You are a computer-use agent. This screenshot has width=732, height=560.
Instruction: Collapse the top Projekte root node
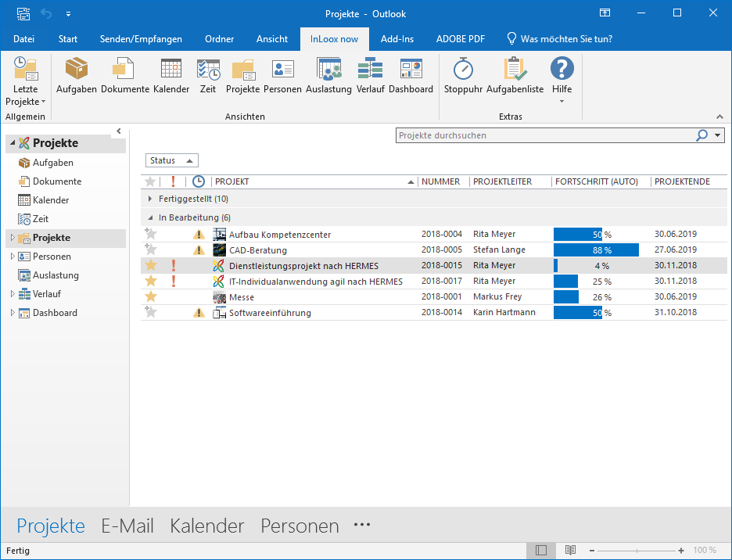click(x=13, y=143)
